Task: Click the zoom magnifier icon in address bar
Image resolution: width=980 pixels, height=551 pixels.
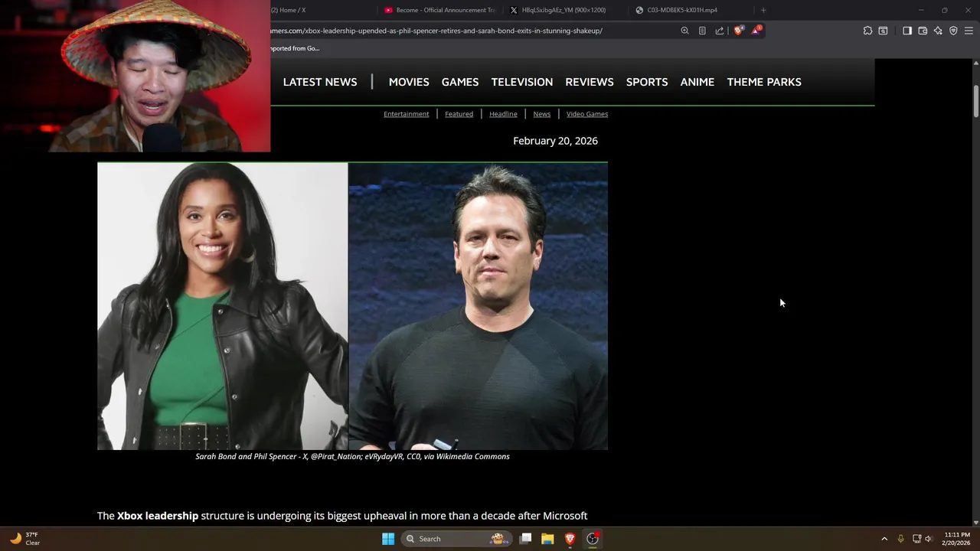Action: (x=684, y=31)
